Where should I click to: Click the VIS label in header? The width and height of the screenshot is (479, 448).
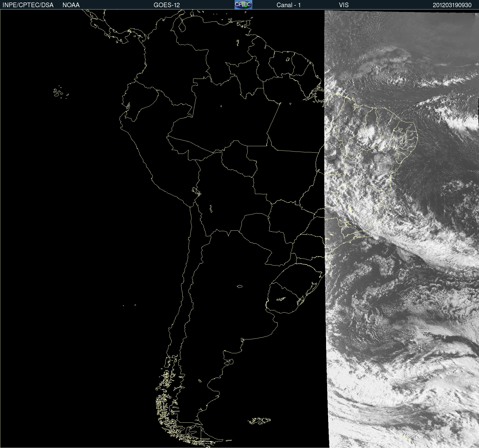point(344,5)
